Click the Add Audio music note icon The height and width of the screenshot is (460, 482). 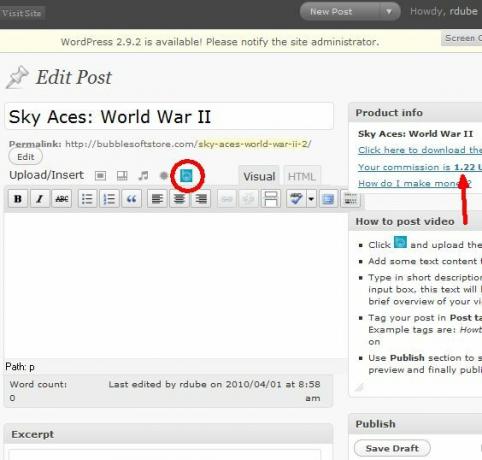click(143, 176)
